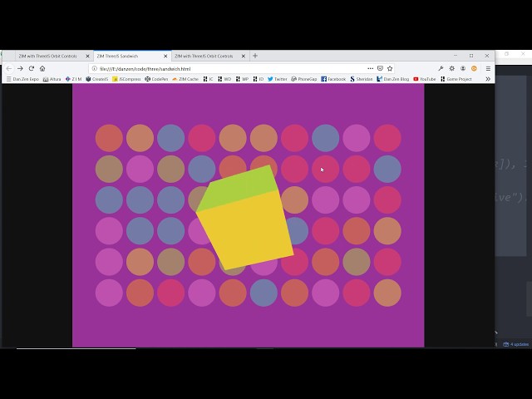Image resolution: width=532 pixels, height=399 pixels.
Task: Click '4 updates' in editor status bar
Action: tap(516, 344)
